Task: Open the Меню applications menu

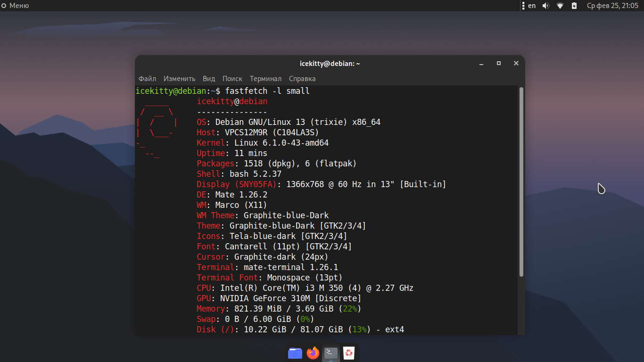Action: (16, 6)
